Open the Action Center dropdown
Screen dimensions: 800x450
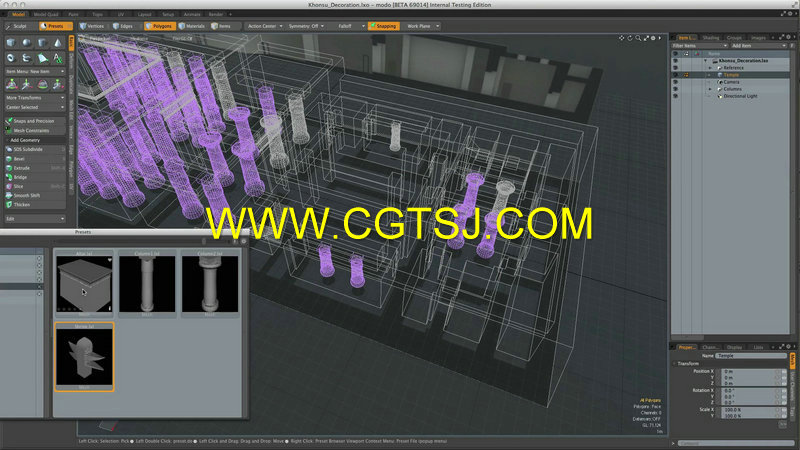tap(265, 26)
